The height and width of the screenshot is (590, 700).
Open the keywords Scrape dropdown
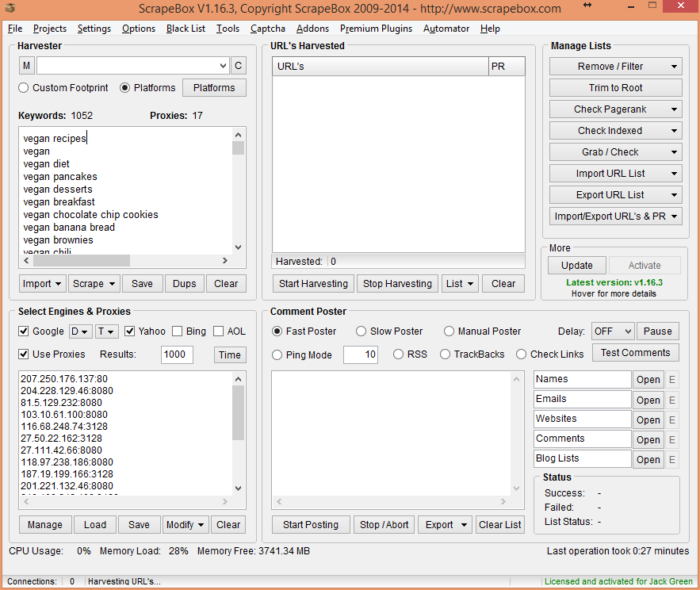tap(94, 284)
